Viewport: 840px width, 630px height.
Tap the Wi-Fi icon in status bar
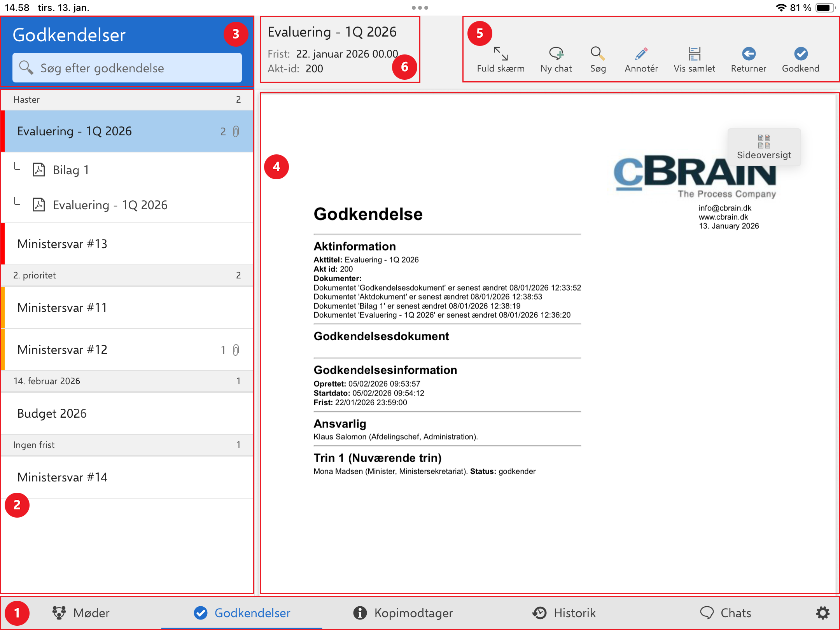(x=781, y=8)
